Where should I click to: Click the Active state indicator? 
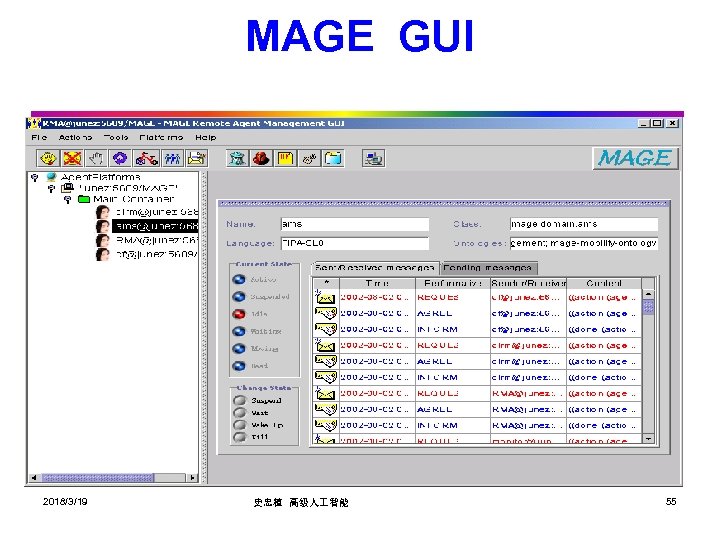coord(239,279)
